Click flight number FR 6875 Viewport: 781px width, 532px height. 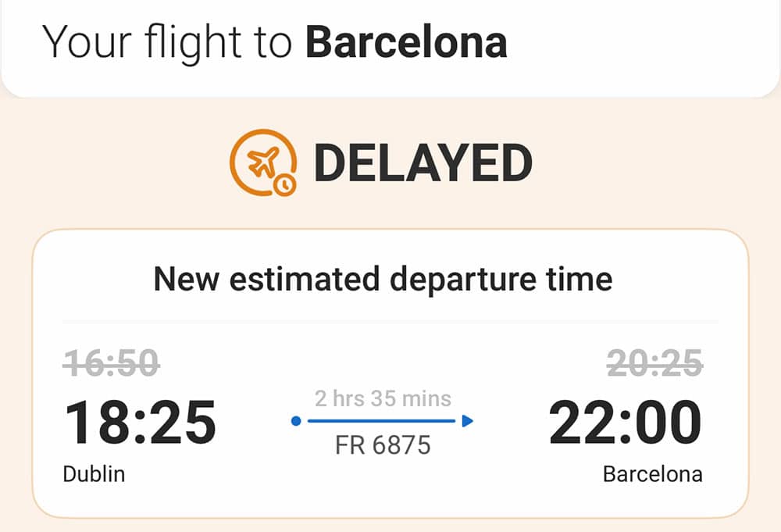tap(383, 445)
